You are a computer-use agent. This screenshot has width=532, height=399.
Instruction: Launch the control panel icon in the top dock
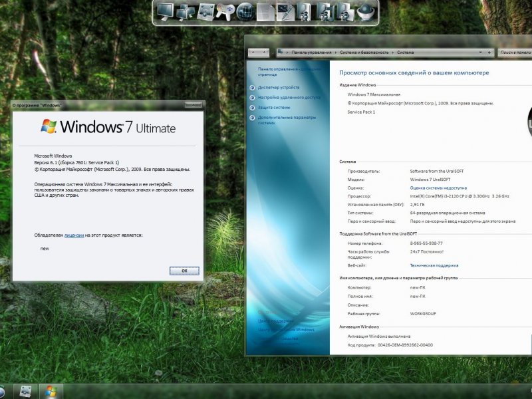[206, 12]
